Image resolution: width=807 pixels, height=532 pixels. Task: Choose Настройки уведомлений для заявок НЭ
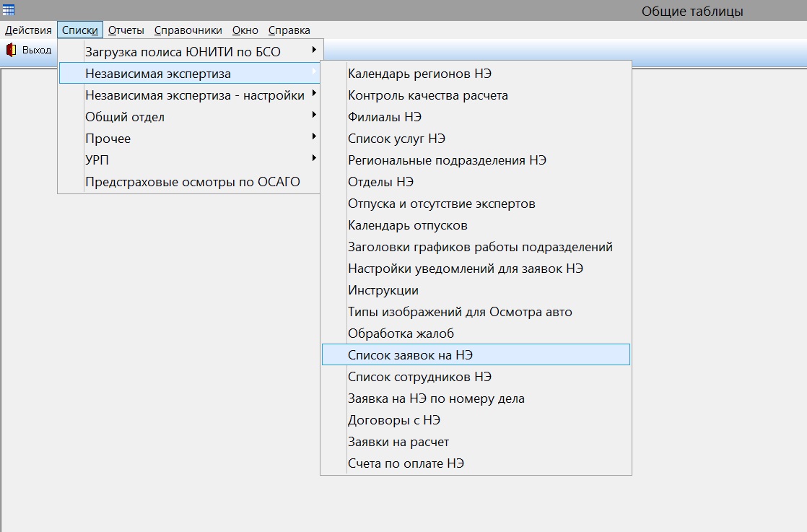tap(476, 268)
